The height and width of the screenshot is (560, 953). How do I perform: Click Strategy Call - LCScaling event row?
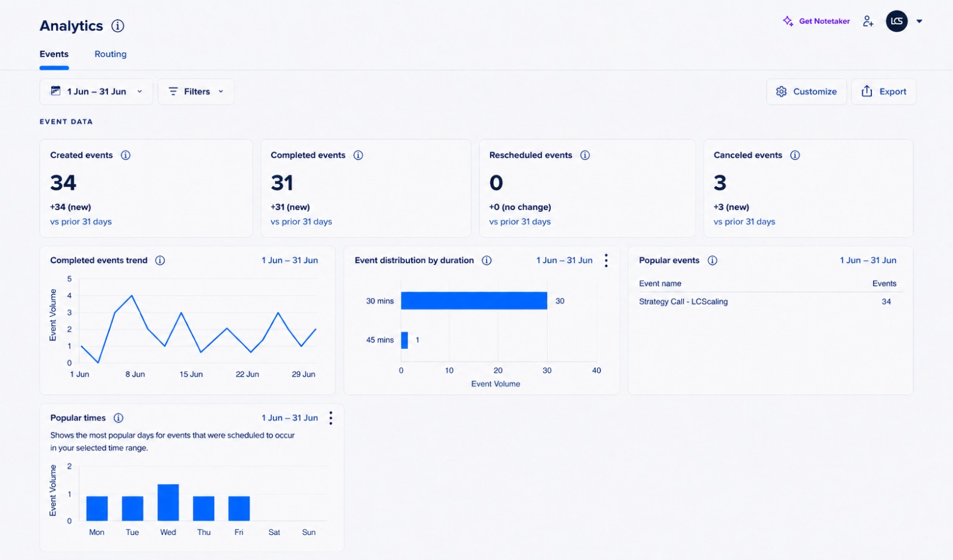tap(770, 302)
